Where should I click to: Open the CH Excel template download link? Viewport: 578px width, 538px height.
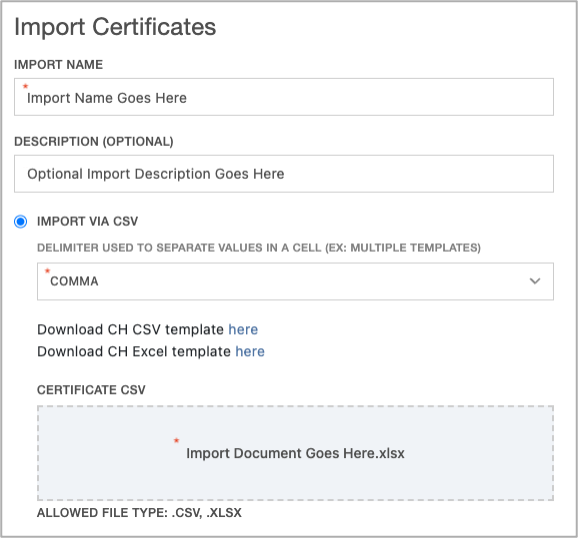pyautogui.click(x=250, y=351)
